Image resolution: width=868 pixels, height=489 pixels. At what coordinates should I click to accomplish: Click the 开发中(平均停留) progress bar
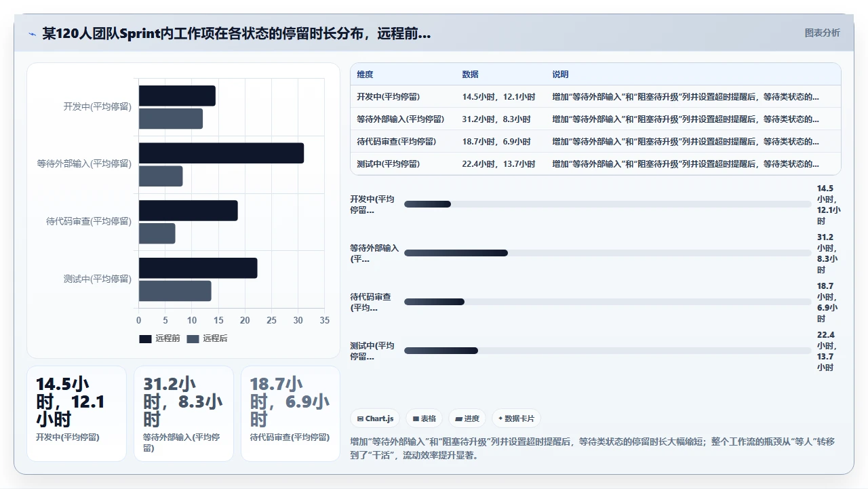click(608, 204)
